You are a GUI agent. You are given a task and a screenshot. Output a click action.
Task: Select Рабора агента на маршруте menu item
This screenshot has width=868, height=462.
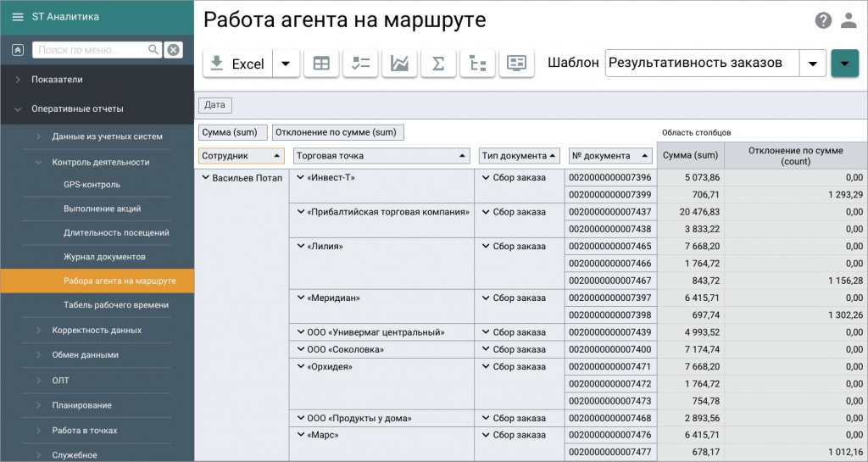coord(97,281)
